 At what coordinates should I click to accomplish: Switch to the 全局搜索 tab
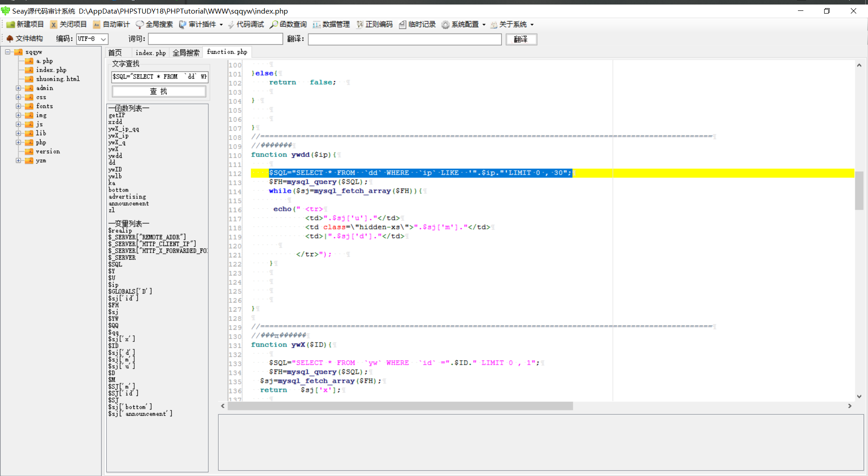pyautogui.click(x=186, y=53)
